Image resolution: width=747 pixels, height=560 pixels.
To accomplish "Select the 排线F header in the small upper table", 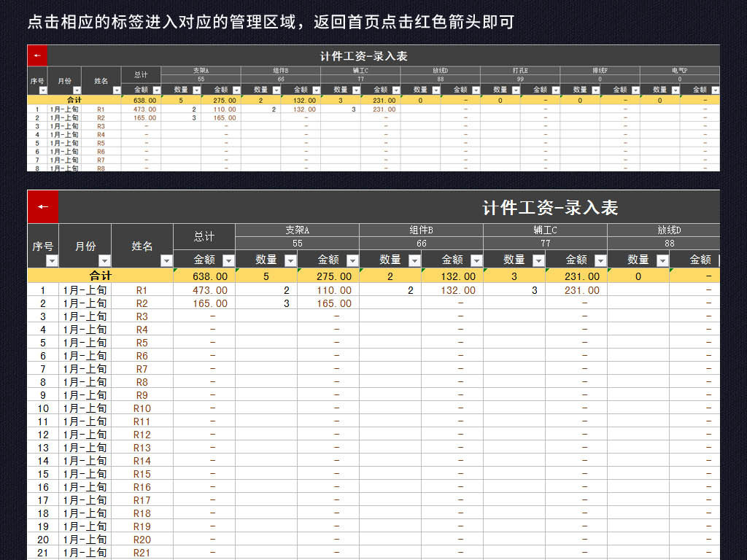I will click(600, 71).
